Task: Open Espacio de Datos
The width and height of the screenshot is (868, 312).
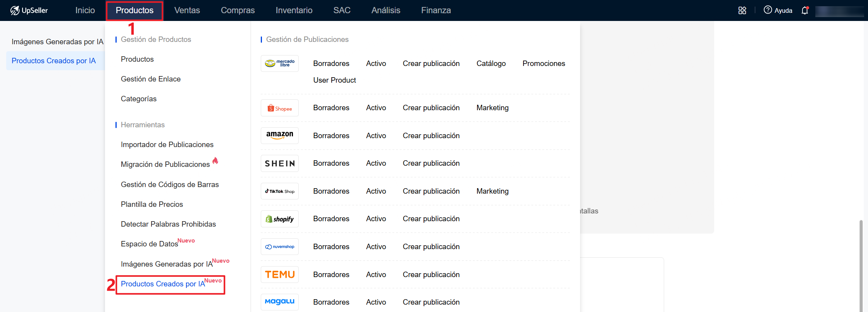Action: tap(150, 244)
